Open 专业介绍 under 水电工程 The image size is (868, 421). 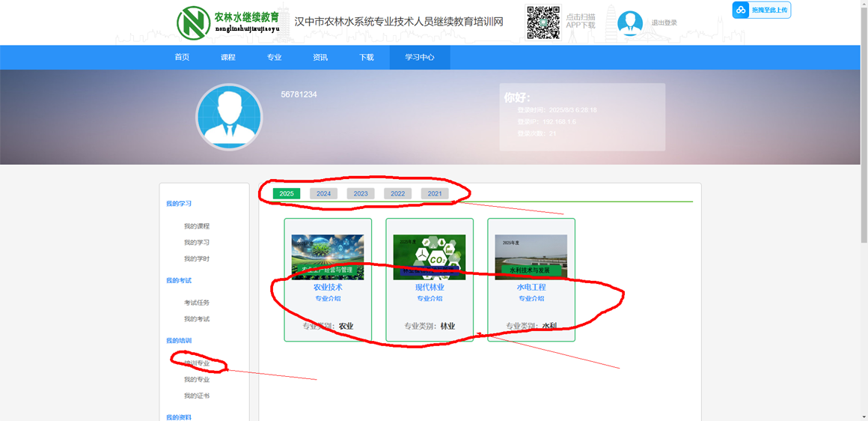click(x=531, y=298)
